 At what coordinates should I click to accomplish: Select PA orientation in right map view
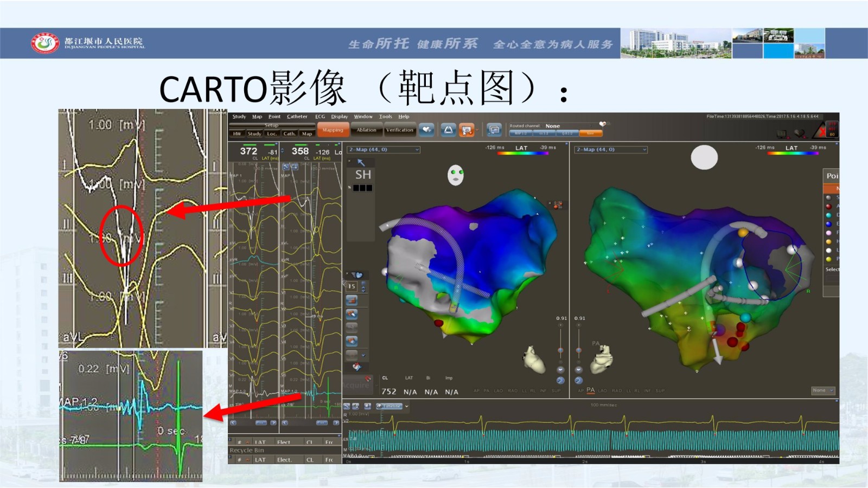(591, 390)
